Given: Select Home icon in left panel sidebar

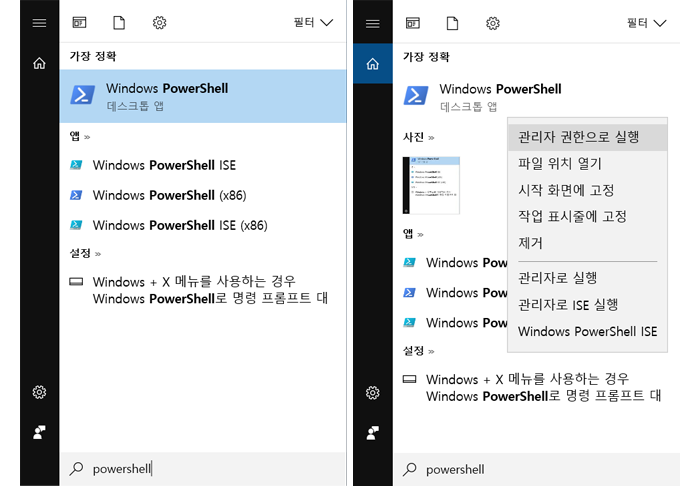Looking at the screenshot, I should point(39,63).
